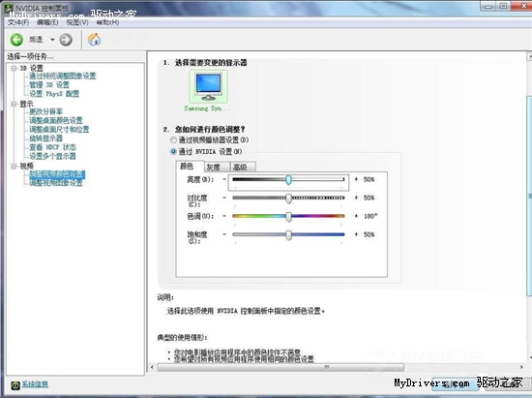
Task: Switch to the 颜色 tab
Action: pos(190,167)
